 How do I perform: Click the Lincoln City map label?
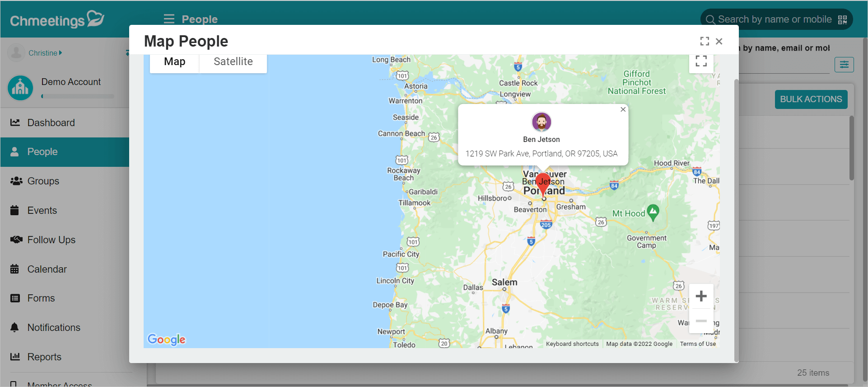[395, 281]
